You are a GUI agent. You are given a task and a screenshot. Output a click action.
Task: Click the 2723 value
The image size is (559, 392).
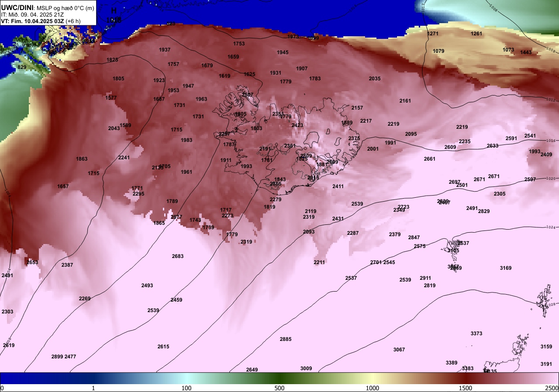[404, 207]
